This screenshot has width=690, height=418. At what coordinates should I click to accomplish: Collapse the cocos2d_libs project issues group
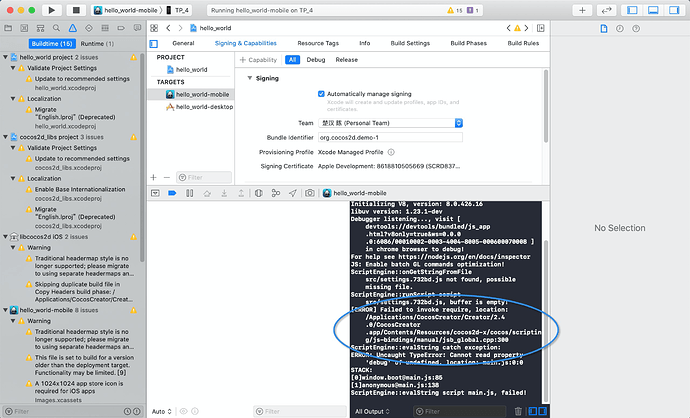click(x=5, y=137)
